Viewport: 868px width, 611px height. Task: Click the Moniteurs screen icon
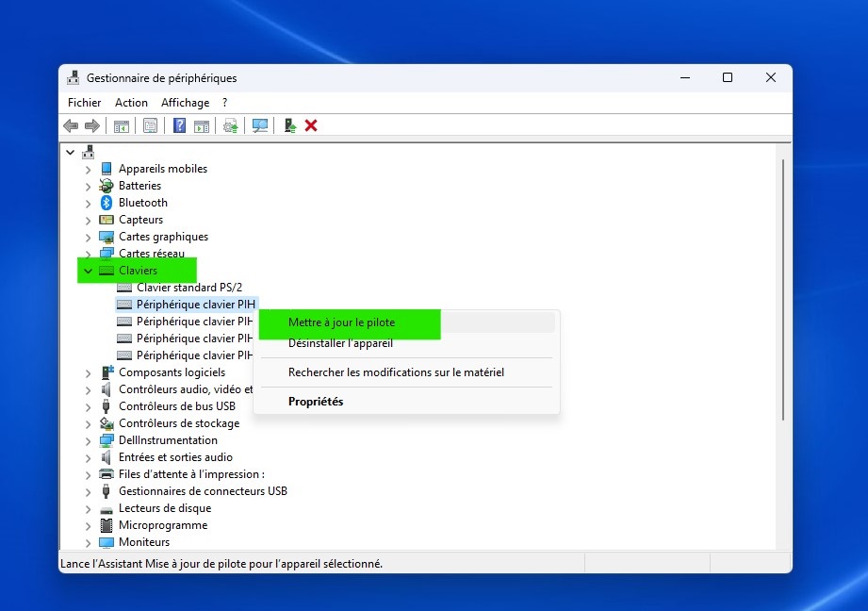pos(106,542)
